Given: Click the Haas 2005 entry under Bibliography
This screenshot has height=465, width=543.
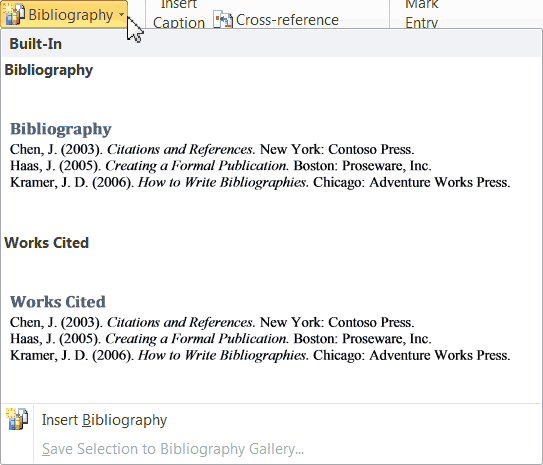Looking at the screenshot, I should pyautogui.click(x=221, y=166).
